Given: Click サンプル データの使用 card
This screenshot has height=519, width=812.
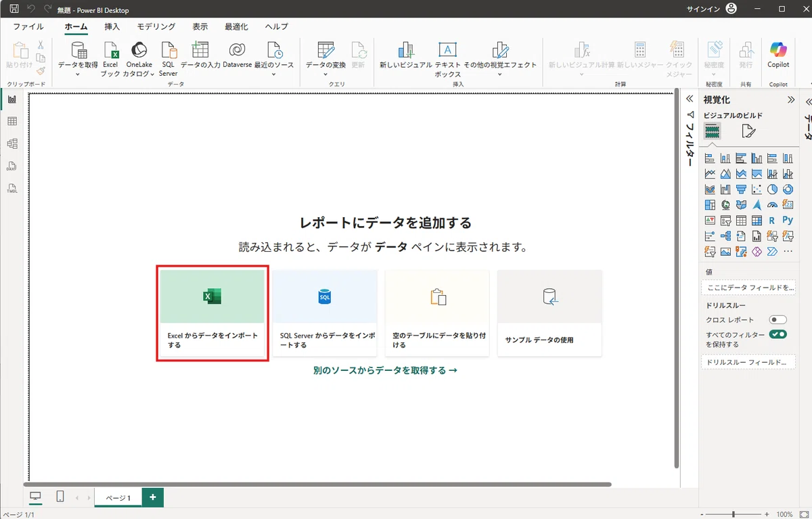Looking at the screenshot, I should pyautogui.click(x=549, y=313).
